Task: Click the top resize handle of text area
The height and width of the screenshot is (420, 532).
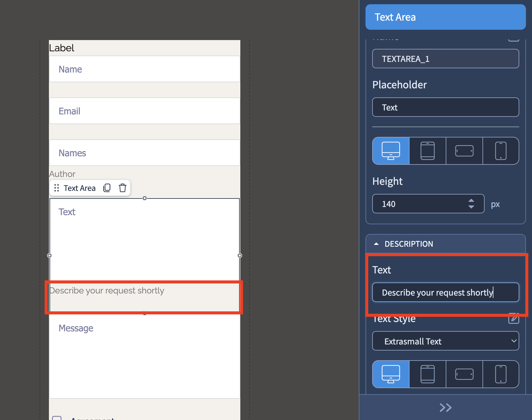Action: pos(145,198)
